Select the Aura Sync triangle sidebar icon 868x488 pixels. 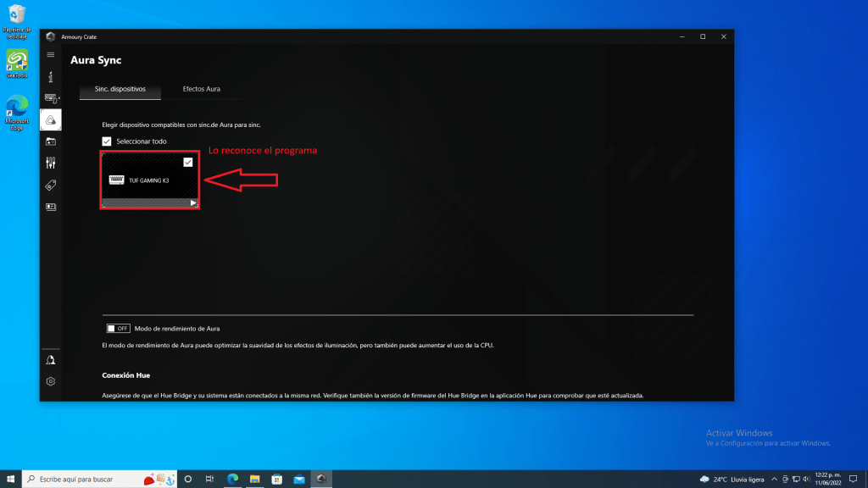point(50,119)
